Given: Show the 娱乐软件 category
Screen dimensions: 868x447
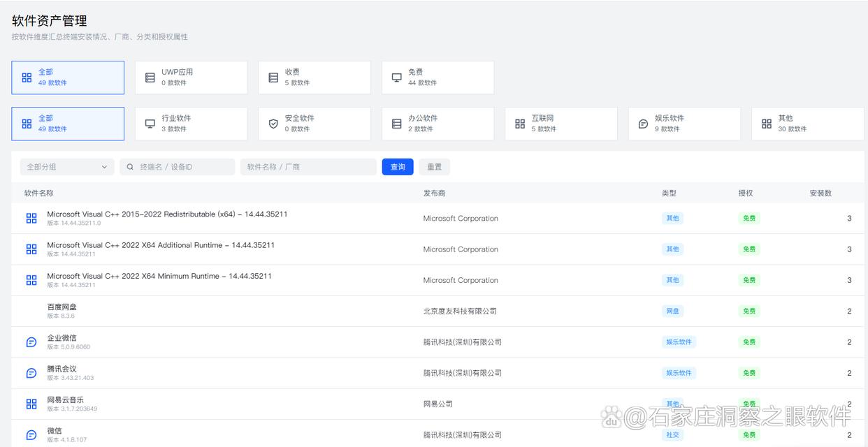Looking at the screenshot, I should (684, 124).
